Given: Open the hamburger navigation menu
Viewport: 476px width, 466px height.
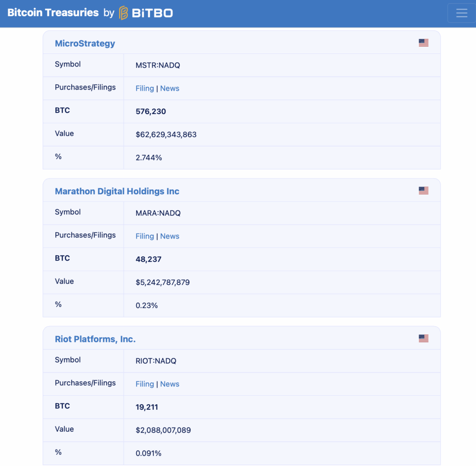Looking at the screenshot, I should (x=462, y=13).
